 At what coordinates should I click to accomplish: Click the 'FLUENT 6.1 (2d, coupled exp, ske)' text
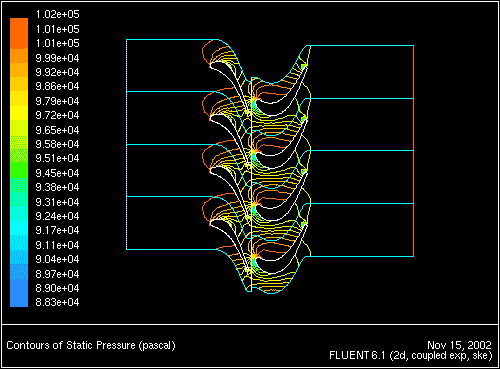(411, 356)
